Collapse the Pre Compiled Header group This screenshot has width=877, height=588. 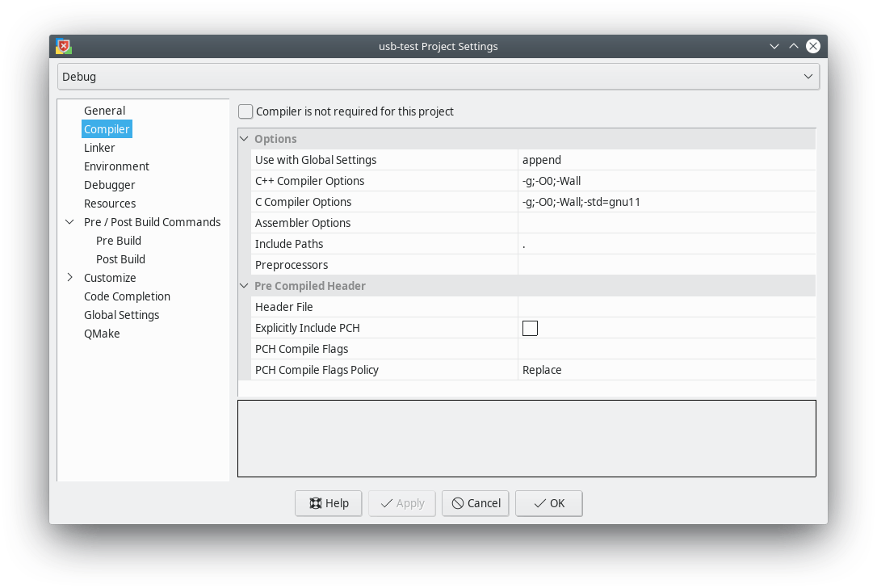tap(244, 285)
